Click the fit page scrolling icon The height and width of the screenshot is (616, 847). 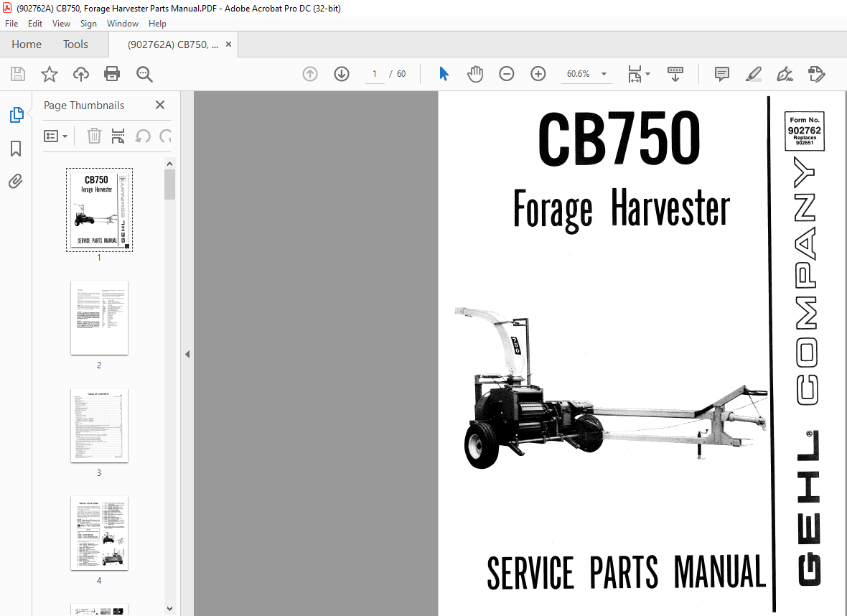(635, 74)
